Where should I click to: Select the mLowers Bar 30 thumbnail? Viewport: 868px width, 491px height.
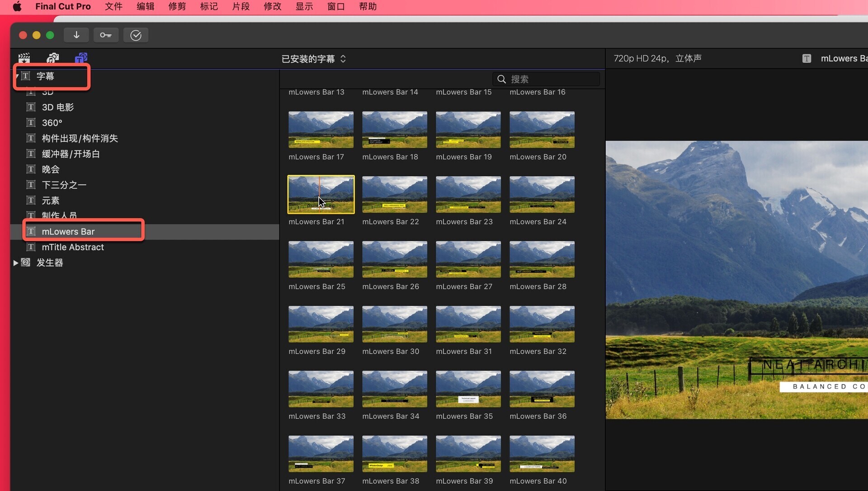[x=395, y=324]
